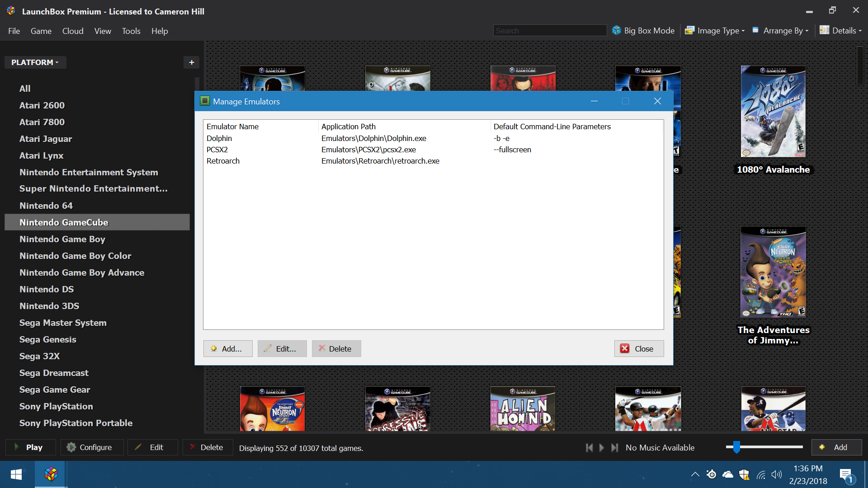Add a new platform with plus button
Image resolution: width=868 pixels, height=488 pixels.
pos(191,62)
